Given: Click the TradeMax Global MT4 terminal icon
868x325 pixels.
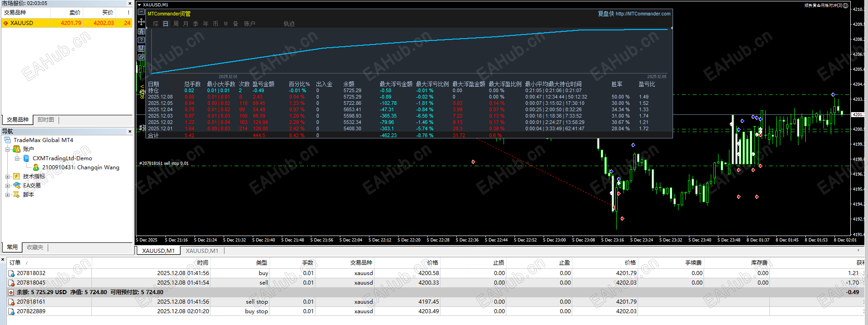Looking at the screenshot, I should [x=7, y=140].
